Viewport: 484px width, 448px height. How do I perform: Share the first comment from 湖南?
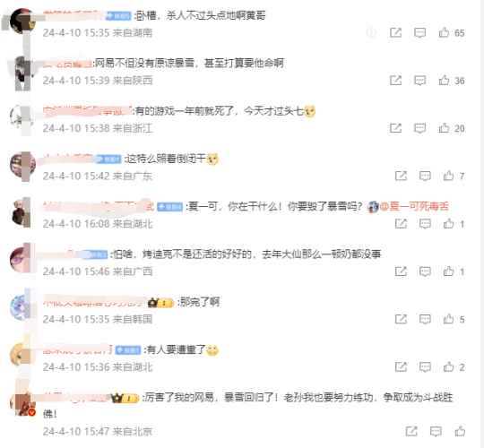pos(395,32)
